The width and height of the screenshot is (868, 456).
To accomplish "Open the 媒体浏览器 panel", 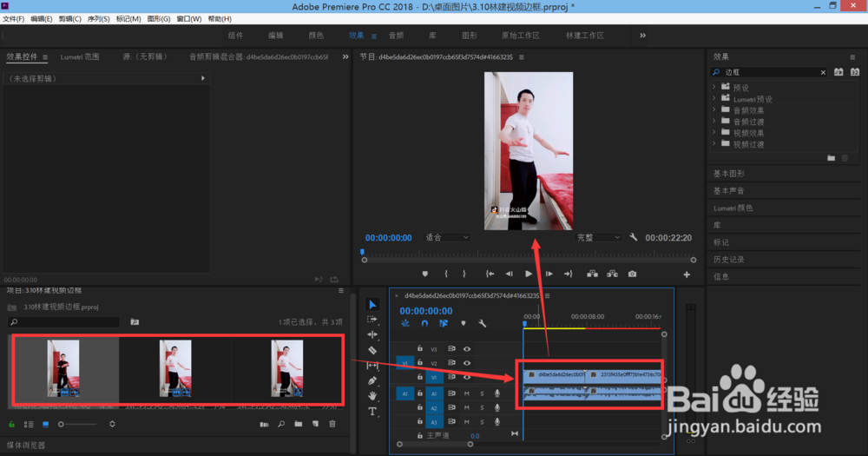I will click(25, 446).
